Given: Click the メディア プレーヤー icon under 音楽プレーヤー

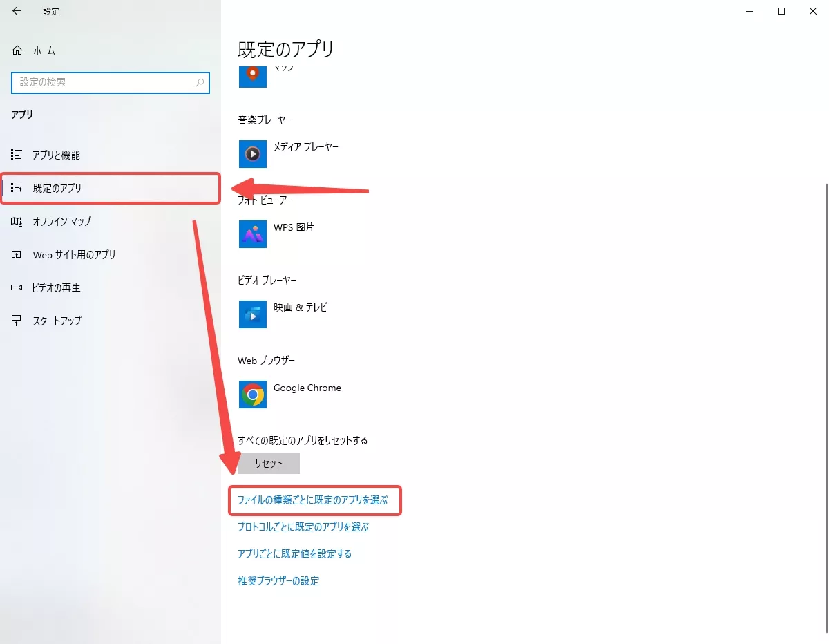Looking at the screenshot, I should coord(252,153).
